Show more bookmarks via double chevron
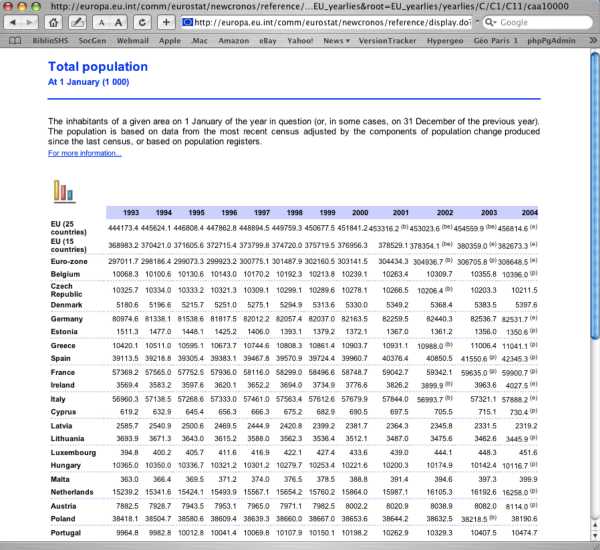 tap(593, 40)
